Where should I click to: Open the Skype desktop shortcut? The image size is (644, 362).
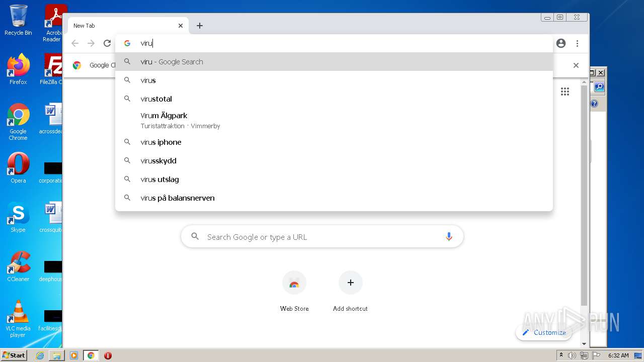click(x=18, y=217)
